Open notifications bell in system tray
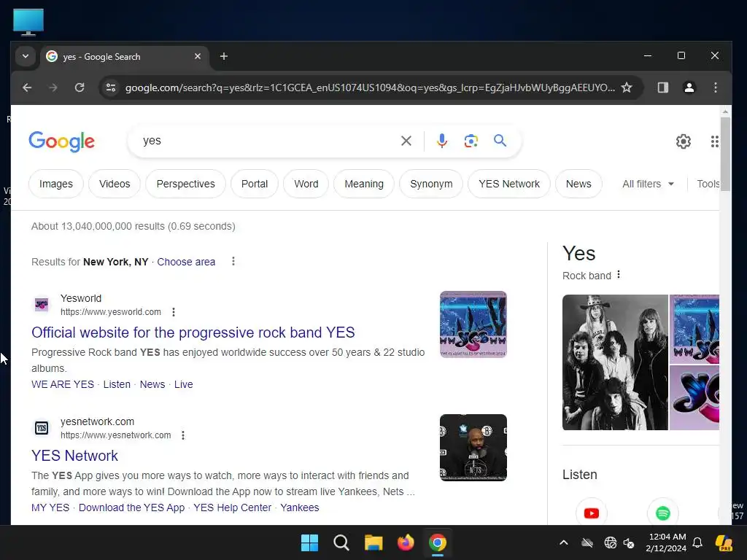This screenshot has height=560, width=747. pos(697,542)
